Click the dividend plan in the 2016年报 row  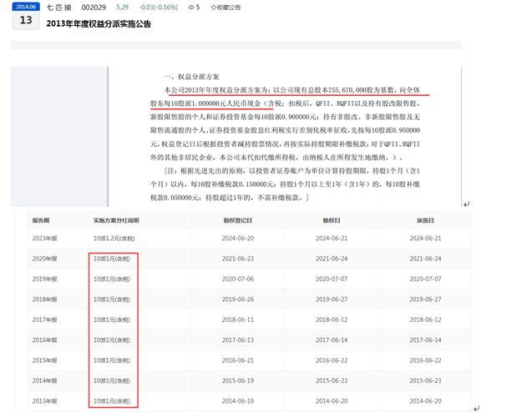[x=112, y=340]
